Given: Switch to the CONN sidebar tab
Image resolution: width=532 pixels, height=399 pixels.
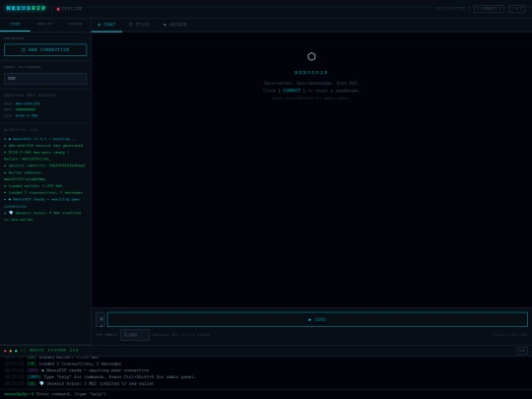Looking at the screenshot, I should (x=15, y=25).
